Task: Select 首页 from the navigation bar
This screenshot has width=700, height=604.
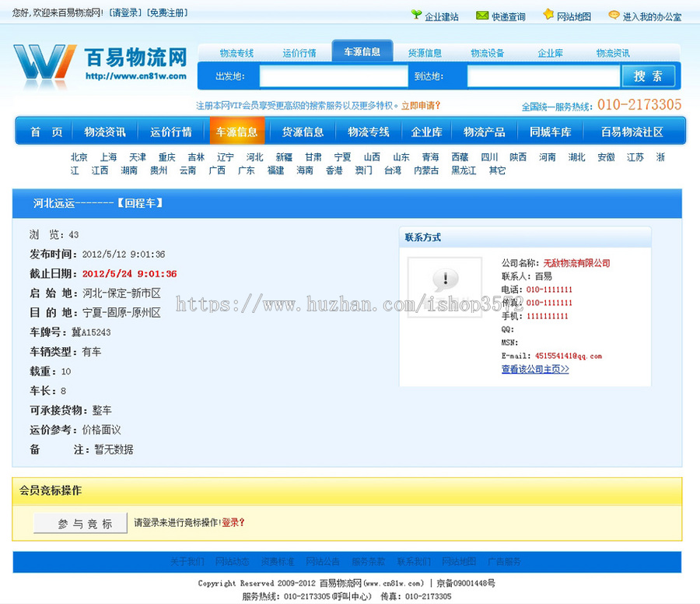Action: tap(43, 132)
